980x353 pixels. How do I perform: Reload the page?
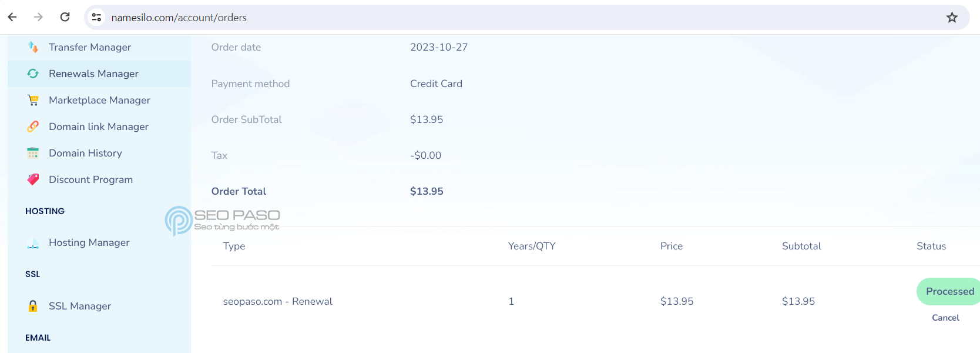pos(65,17)
